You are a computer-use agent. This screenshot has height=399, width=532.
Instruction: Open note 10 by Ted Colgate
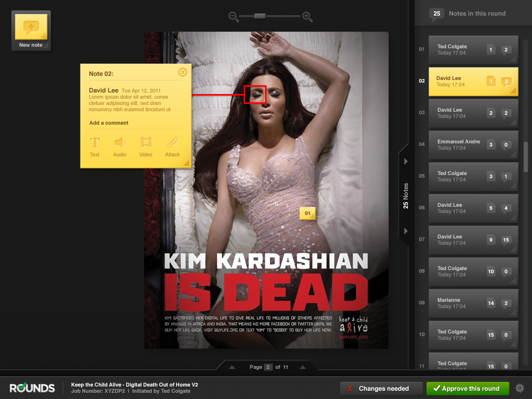click(x=473, y=335)
